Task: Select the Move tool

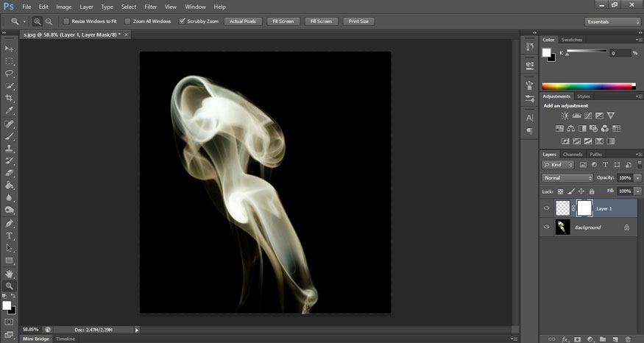Action: click(9, 49)
